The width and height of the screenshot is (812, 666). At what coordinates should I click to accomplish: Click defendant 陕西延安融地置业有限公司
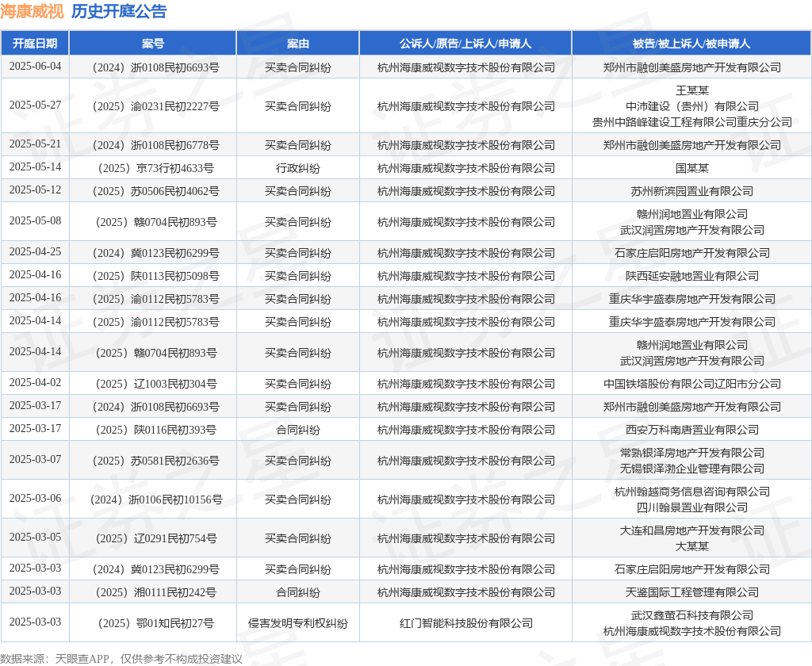(691, 276)
